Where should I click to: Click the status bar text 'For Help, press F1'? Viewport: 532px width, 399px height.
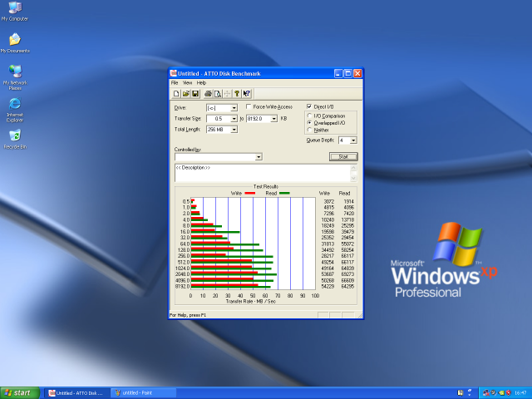coord(188,315)
